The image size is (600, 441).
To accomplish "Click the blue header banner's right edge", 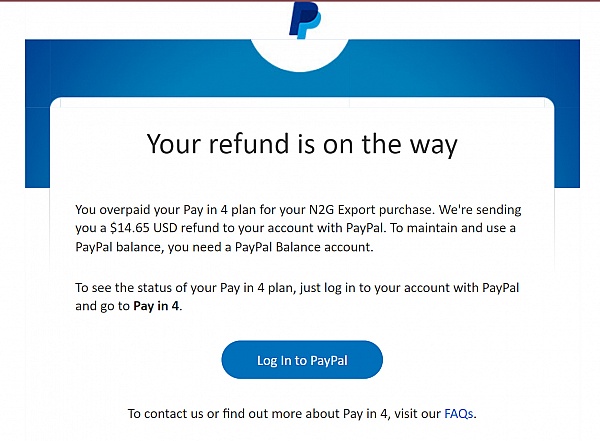I will pos(567,113).
